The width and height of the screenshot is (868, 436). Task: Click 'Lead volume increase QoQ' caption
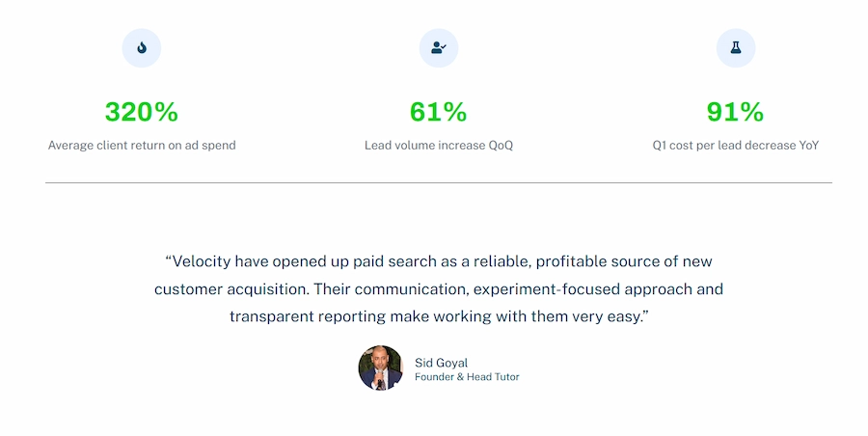click(439, 145)
